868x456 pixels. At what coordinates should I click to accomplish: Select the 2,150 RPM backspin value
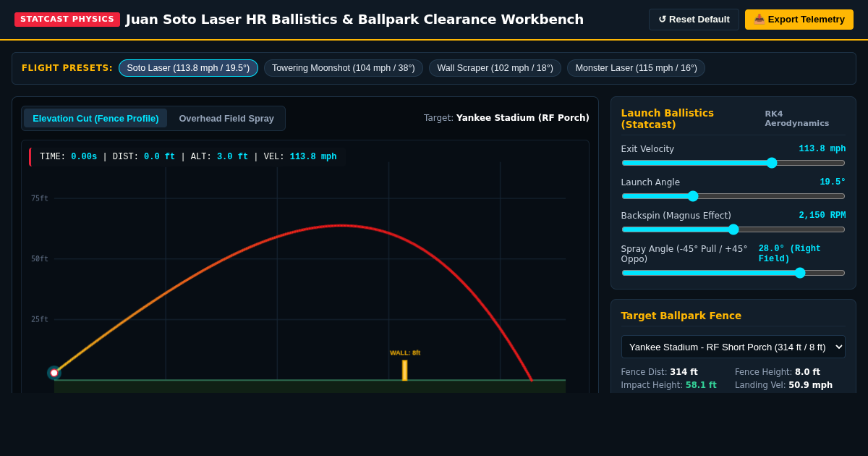click(822, 216)
